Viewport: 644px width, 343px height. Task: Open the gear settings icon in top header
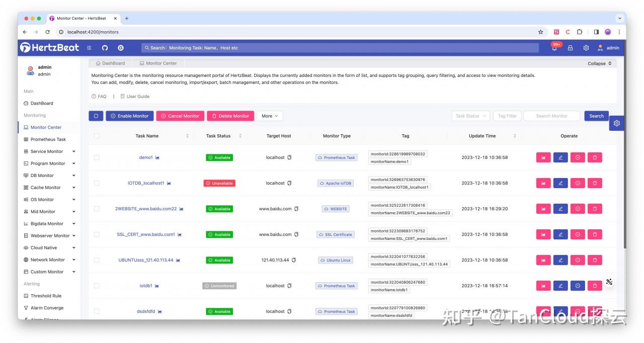(x=586, y=48)
